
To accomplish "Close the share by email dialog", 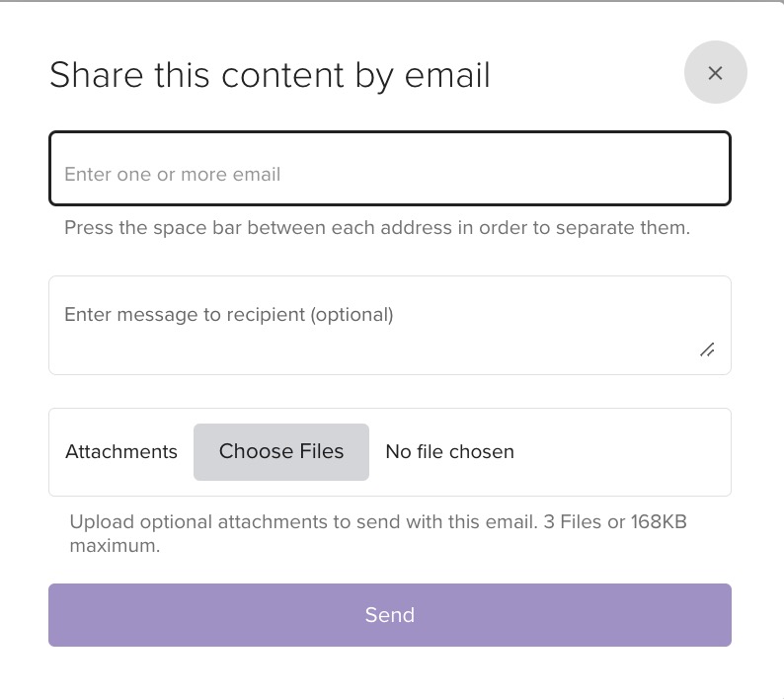I will [x=716, y=72].
